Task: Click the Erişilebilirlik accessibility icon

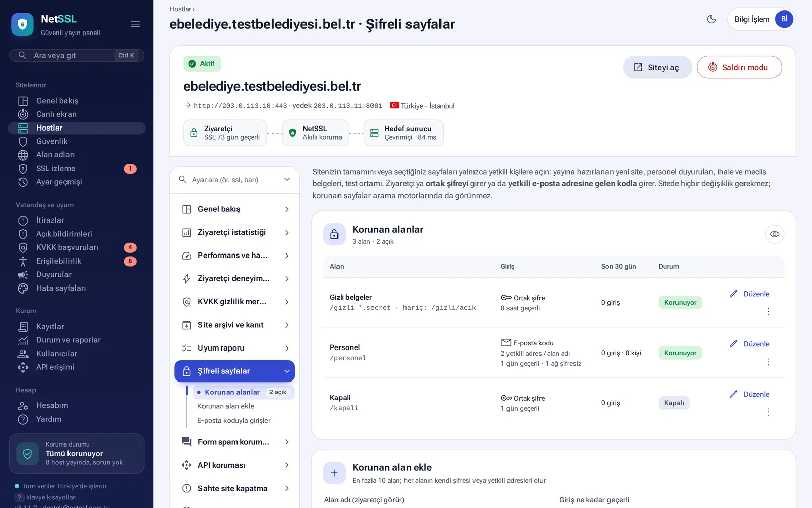Action: click(x=23, y=261)
